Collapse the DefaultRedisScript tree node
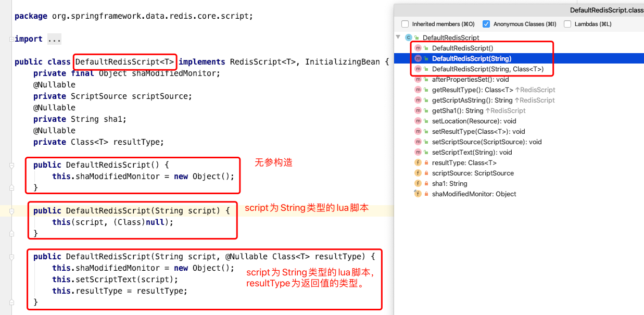Screen dimensions: 644x315 click(398, 37)
